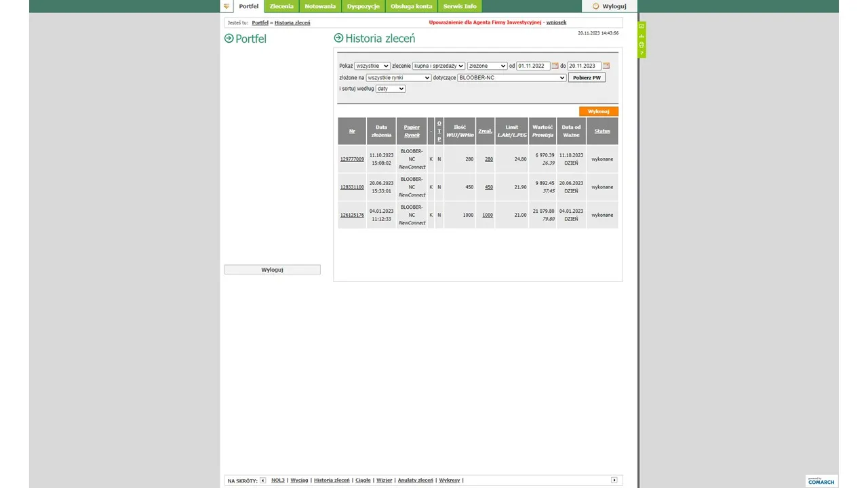This screenshot has width=868, height=488.
Task: Open the Zlecenia menu tab
Action: click(x=281, y=6)
